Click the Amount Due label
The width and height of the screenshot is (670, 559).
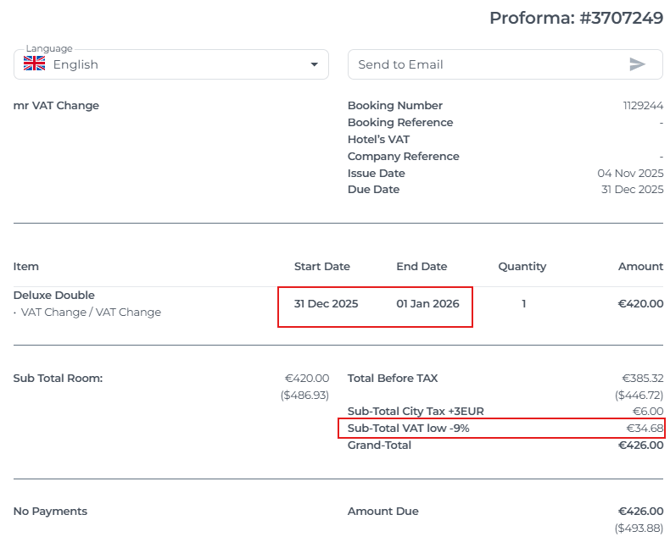[383, 511]
